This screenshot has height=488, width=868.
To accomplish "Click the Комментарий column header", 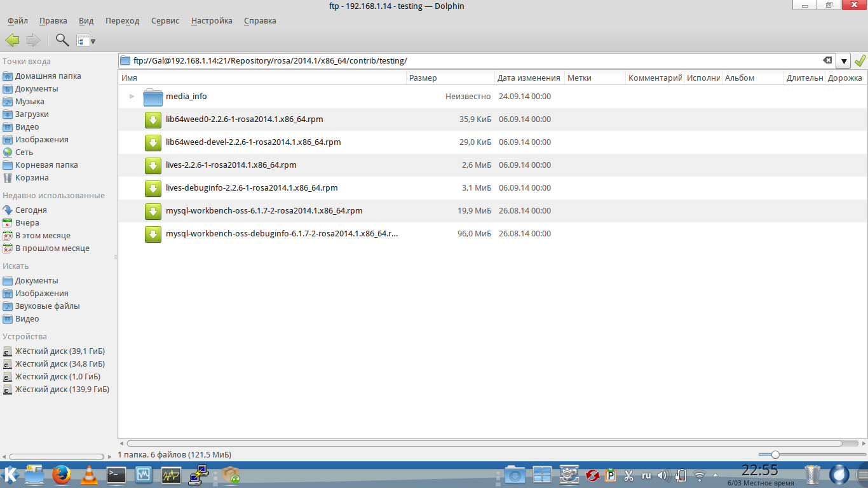I will tap(654, 78).
